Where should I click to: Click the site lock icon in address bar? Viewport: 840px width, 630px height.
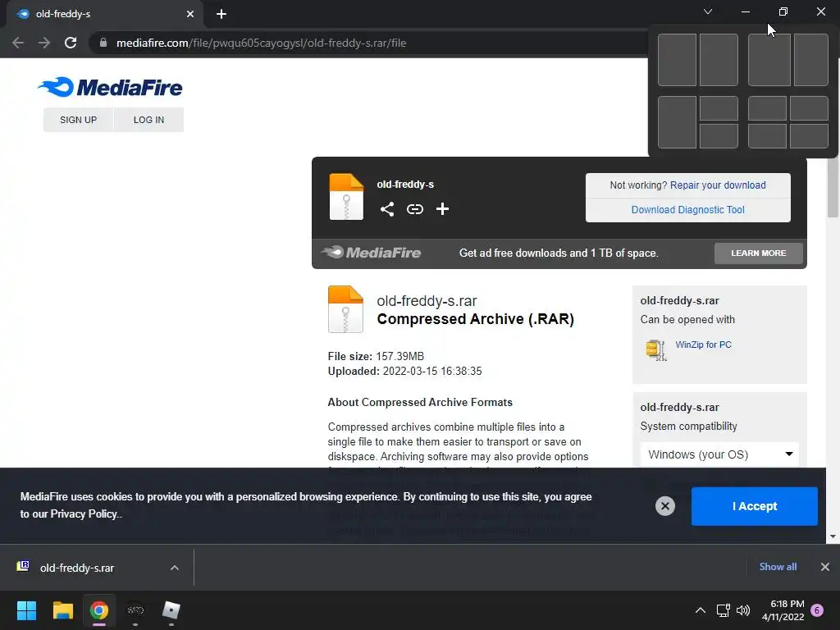(103, 43)
